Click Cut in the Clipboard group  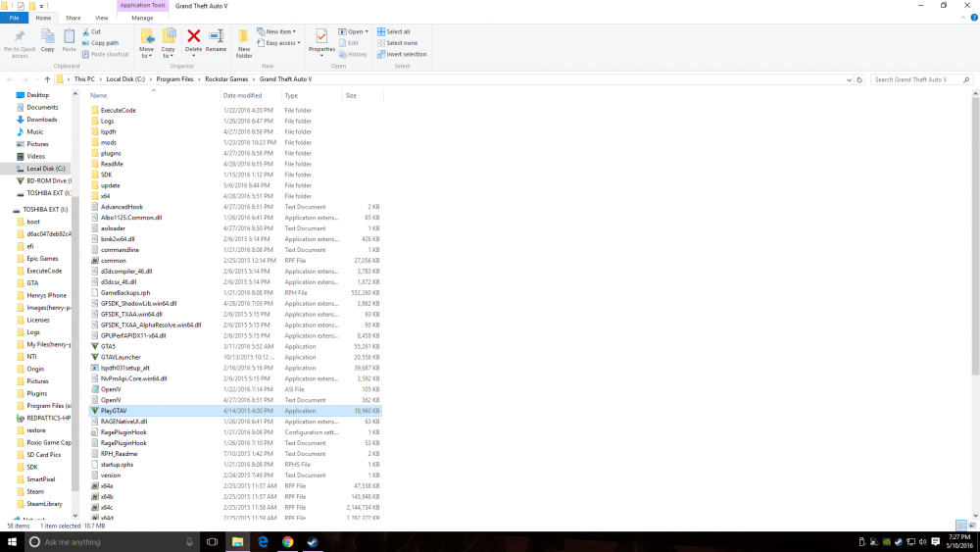pyautogui.click(x=91, y=31)
